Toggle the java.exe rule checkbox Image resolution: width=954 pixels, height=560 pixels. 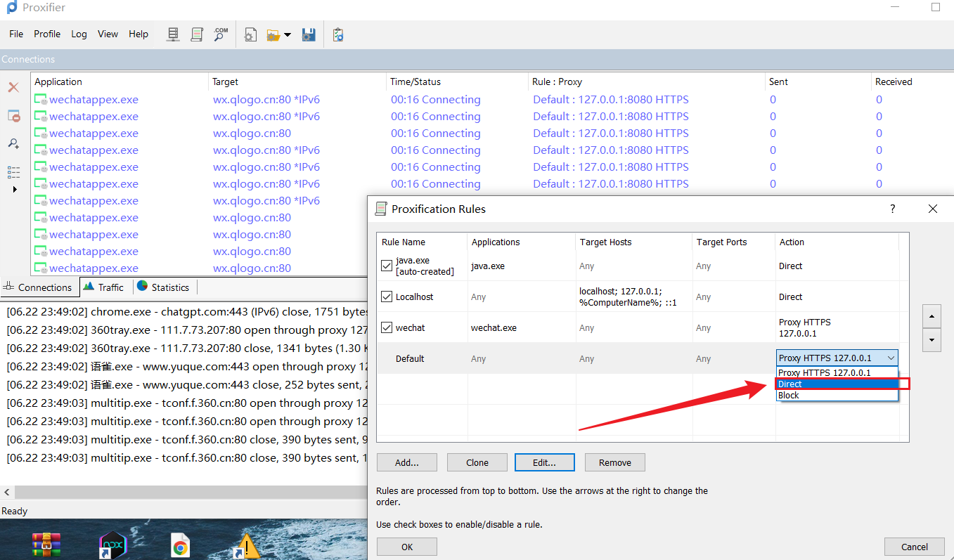point(387,266)
